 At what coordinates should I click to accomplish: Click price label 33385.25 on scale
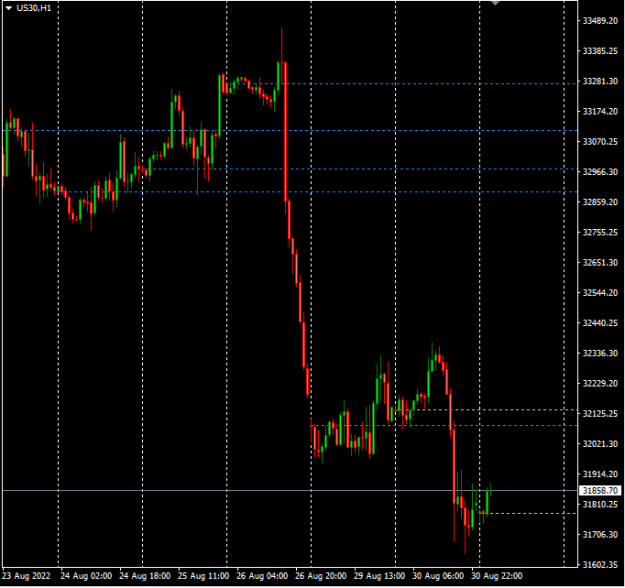[x=600, y=51]
